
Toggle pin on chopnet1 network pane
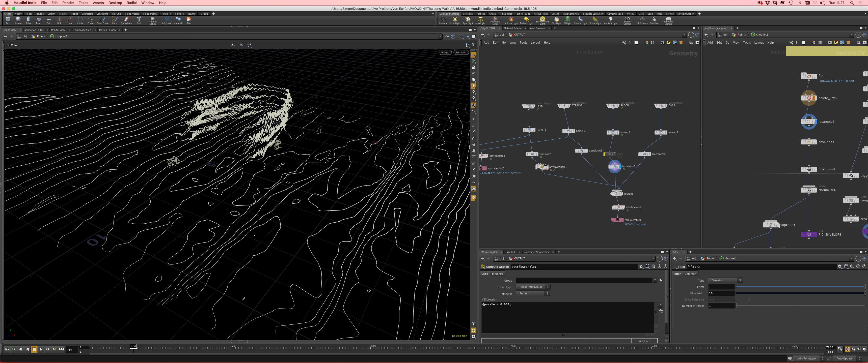coord(858,35)
